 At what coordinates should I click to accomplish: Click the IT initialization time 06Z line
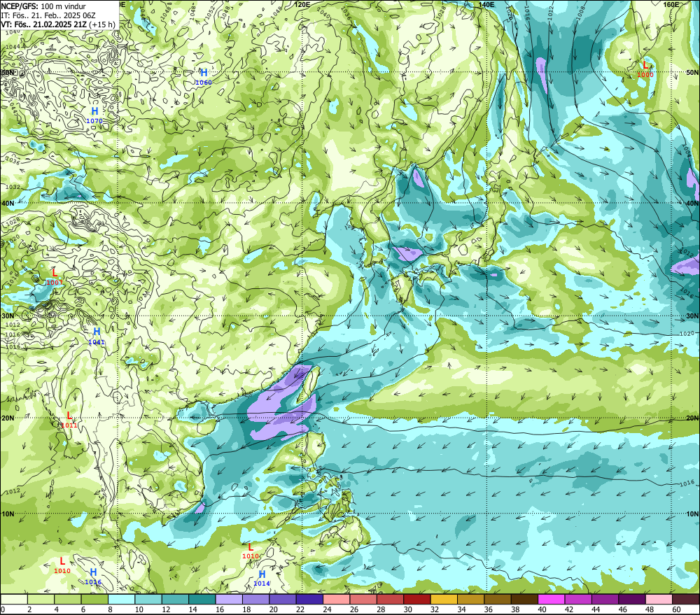[x=48, y=15]
